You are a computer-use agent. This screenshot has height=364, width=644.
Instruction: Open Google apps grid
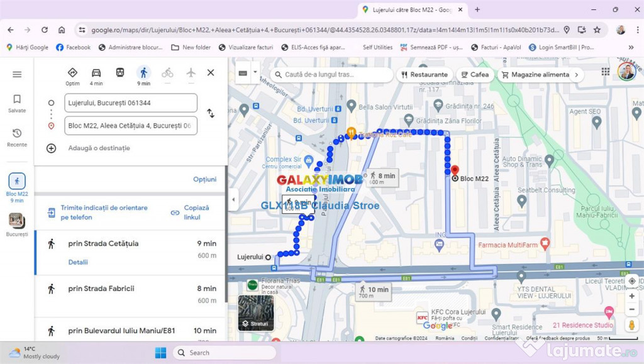(606, 72)
